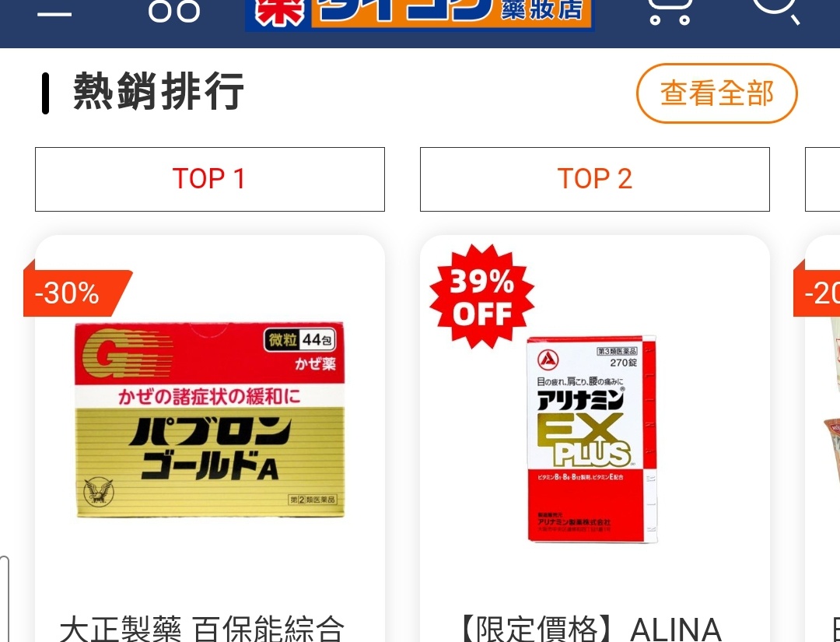
Task: Open the search magnifier icon
Action: [x=776, y=11]
